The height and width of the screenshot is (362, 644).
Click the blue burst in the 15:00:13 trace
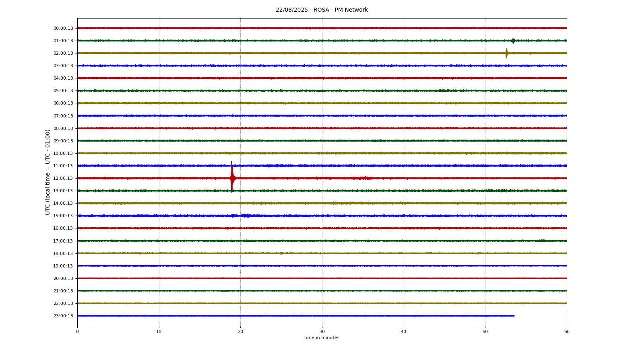246,216
